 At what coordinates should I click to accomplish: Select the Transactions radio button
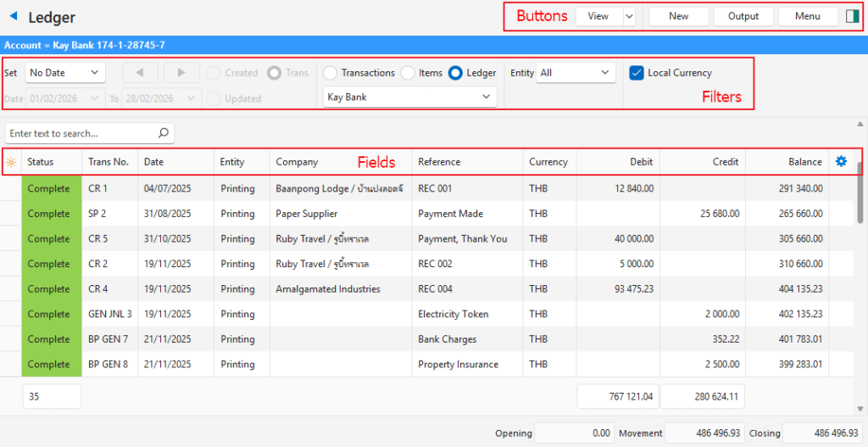click(x=330, y=73)
